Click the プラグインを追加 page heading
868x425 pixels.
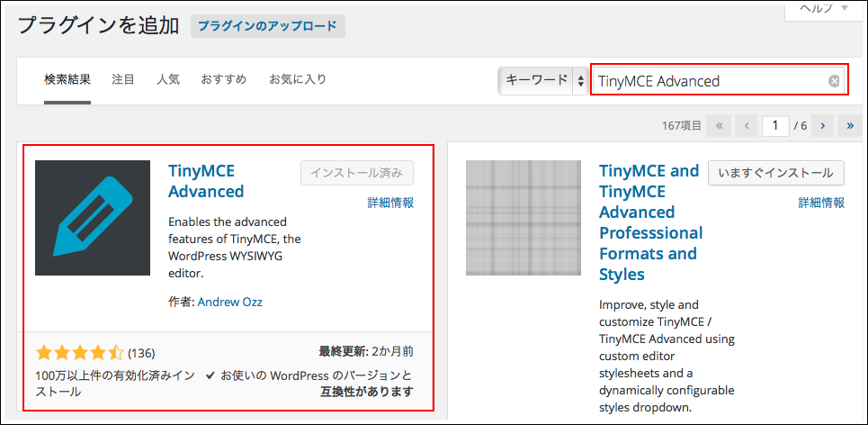tap(99, 25)
